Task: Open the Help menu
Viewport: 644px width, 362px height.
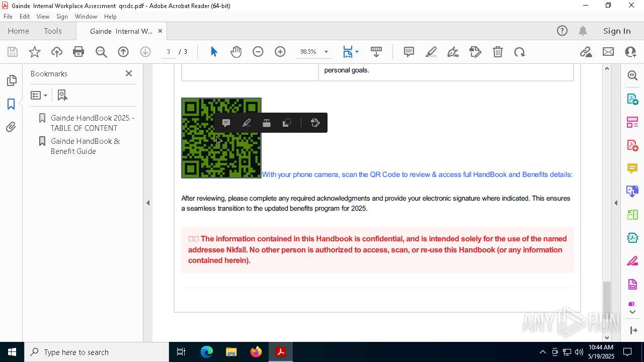Action: pyautogui.click(x=110, y=16)
